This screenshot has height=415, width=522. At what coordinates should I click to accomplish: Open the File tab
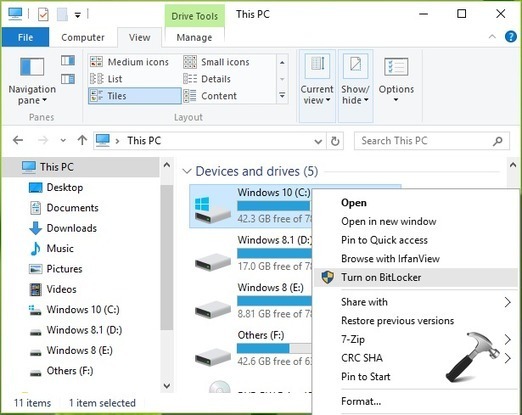[x=25, y=37]
